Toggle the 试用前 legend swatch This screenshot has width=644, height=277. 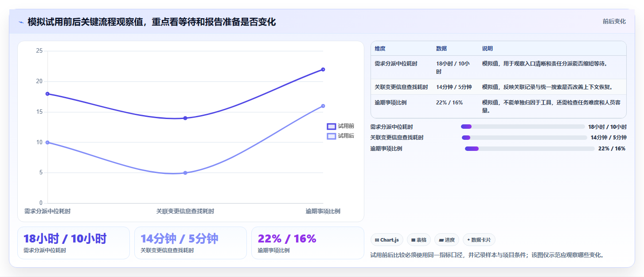(x=331, y=126)
